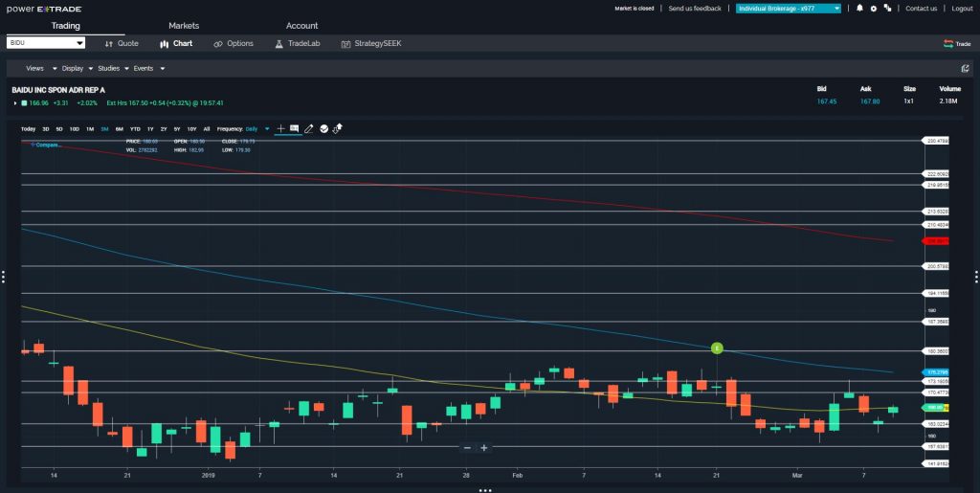Click the blue 175 moving average price tag
The width and height of the screenshot is (980, 493).
click(x=936, y=372)
